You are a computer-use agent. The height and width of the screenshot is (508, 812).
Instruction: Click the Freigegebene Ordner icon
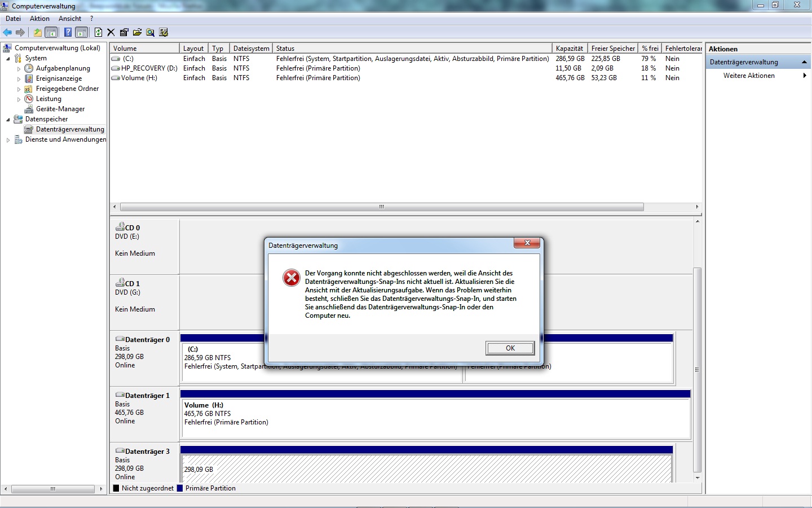tap(29, 89)
